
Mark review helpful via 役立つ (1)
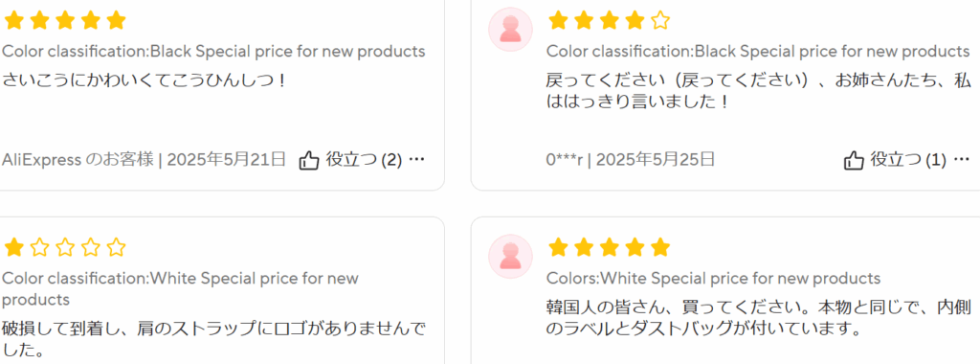(x=909, y=160)
